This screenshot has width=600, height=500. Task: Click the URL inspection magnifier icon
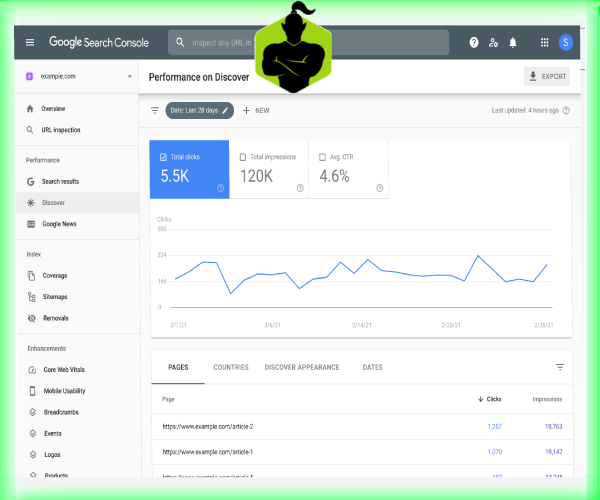[x=30, y=130]
